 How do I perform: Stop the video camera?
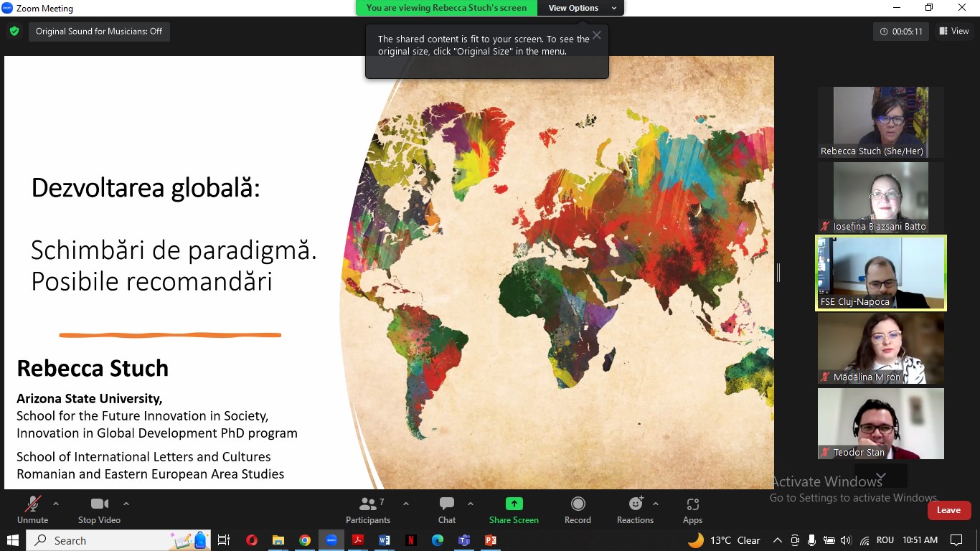click(x=99, y=510)
